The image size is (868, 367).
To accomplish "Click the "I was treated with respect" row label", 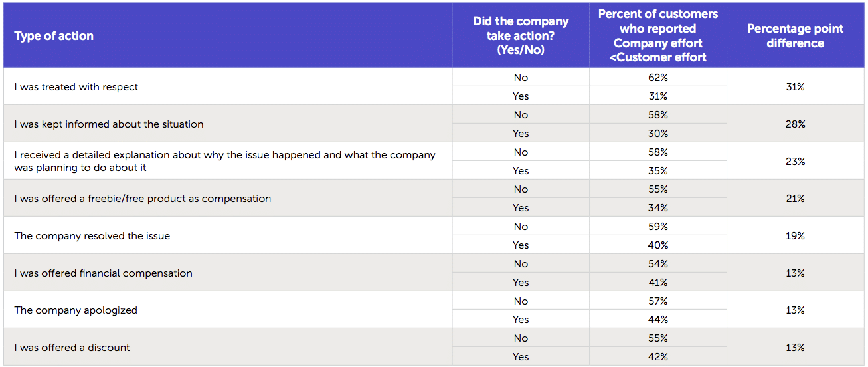I will tap(76, 87).
